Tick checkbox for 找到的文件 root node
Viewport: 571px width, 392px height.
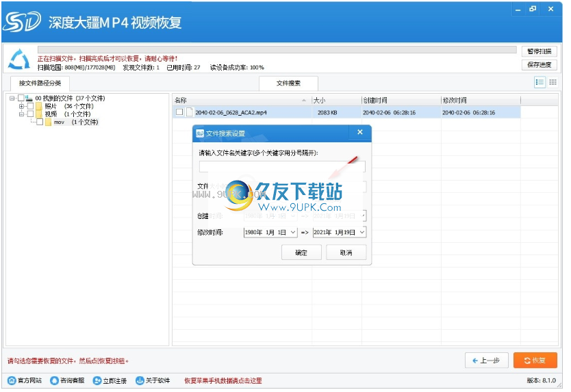pos(21,98)
